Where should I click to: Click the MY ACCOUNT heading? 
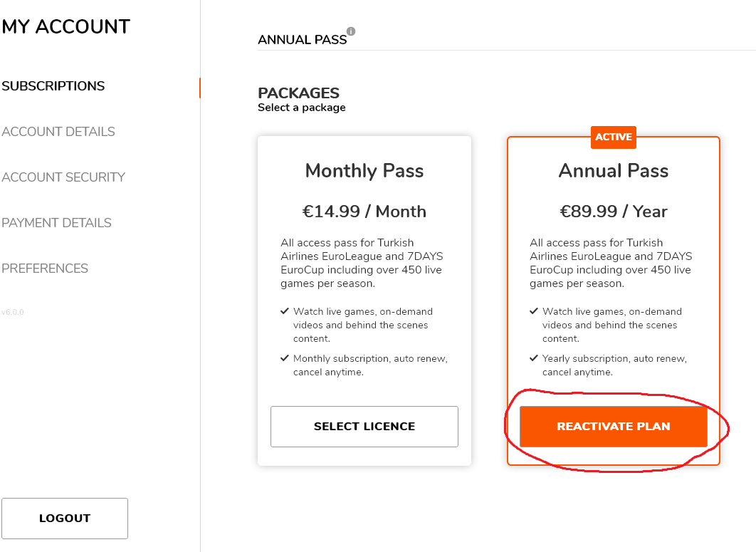pyautogui.click(x=66, y=26)
